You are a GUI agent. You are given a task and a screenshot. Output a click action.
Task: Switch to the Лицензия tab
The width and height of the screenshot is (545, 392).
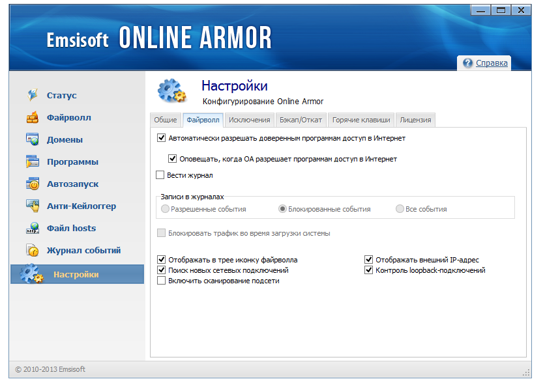click(415, 120)
